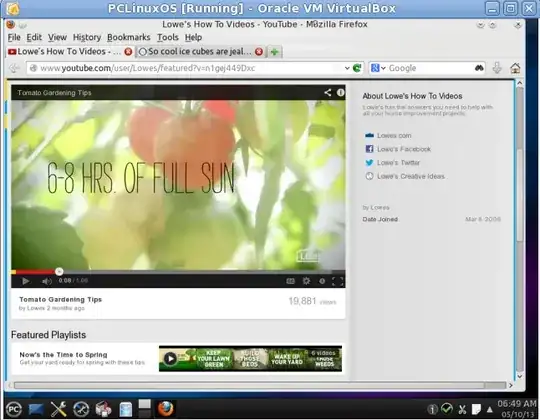
Task: Open the wrench and screwdriver configuration tool
Action: point(59,409)
